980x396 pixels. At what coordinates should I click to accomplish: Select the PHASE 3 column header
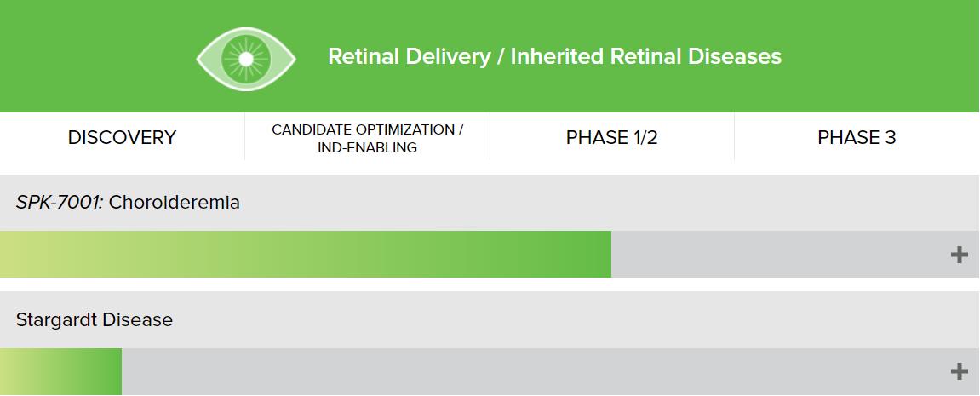(857, 137)
